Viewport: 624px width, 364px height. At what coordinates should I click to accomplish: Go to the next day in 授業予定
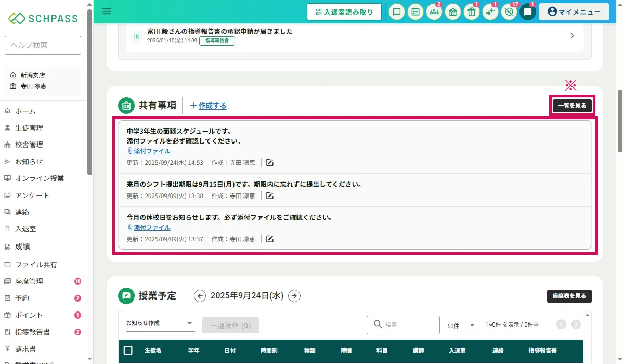pos(294,296)
